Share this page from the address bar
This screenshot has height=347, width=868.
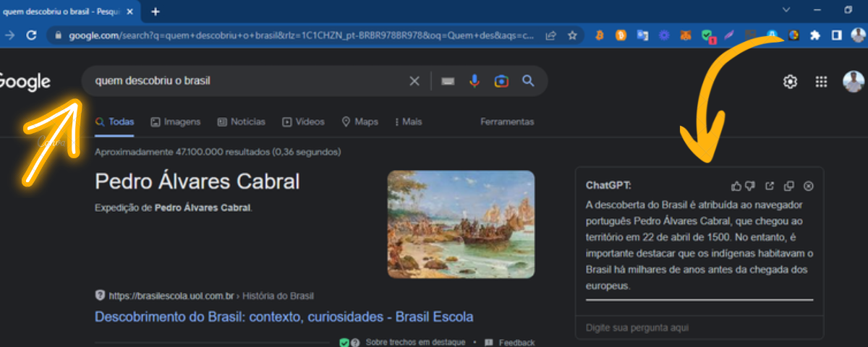click(550, 35)
